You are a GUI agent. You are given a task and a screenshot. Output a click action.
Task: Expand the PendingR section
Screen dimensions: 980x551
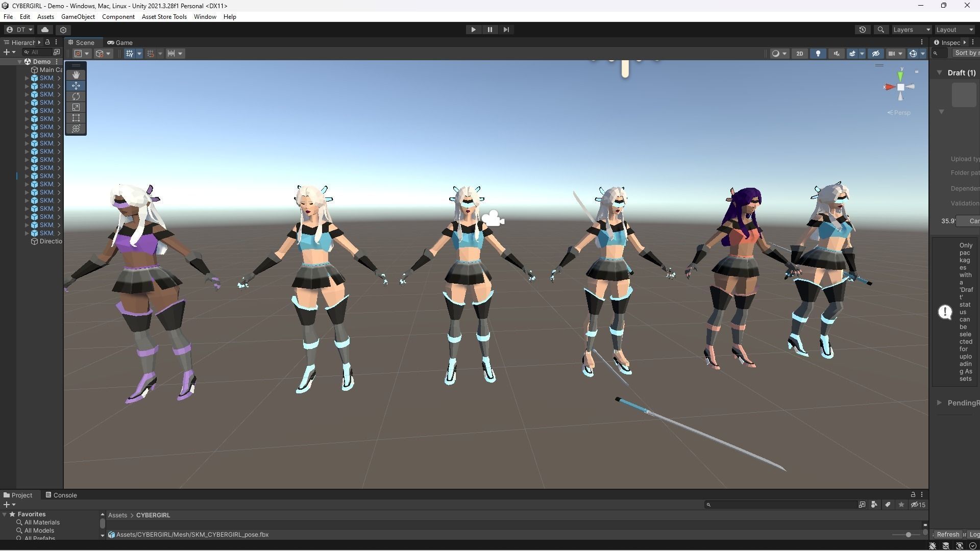click(x=939, y=403)
